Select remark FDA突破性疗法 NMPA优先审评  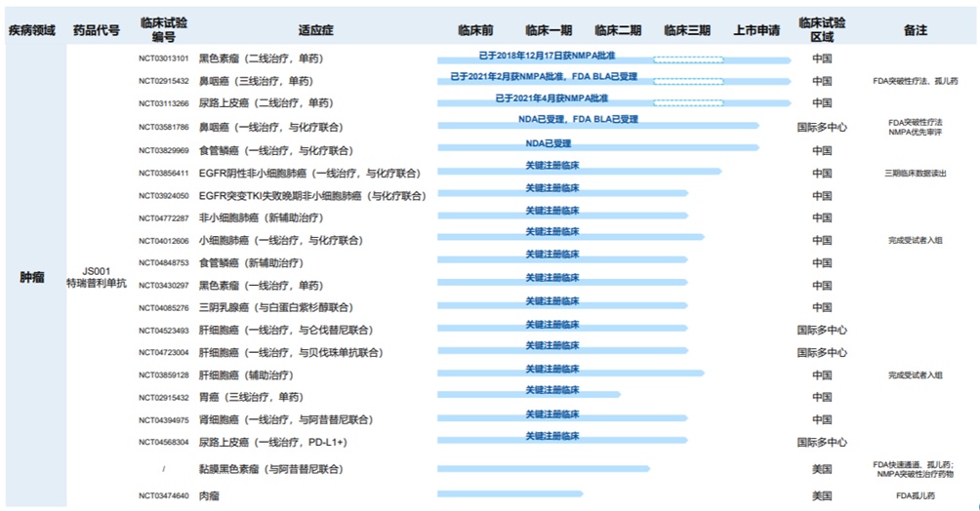point(916,127)
